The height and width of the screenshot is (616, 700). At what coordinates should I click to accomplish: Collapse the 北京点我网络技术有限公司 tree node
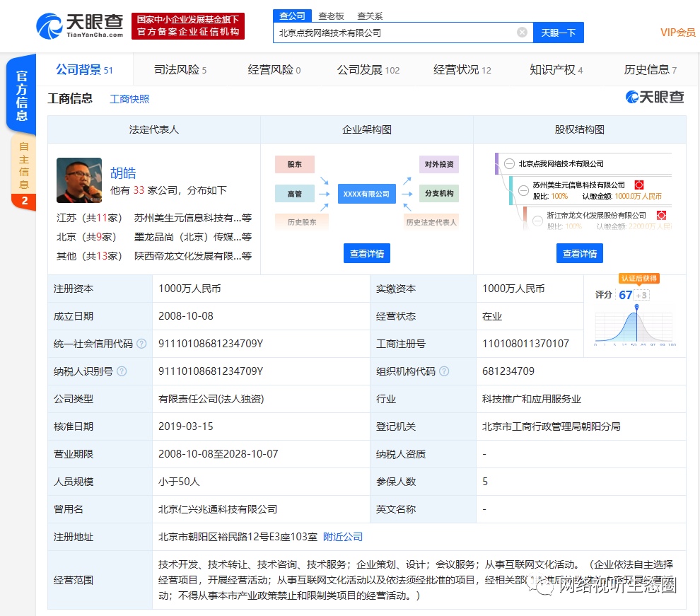[x=509, y=164]
